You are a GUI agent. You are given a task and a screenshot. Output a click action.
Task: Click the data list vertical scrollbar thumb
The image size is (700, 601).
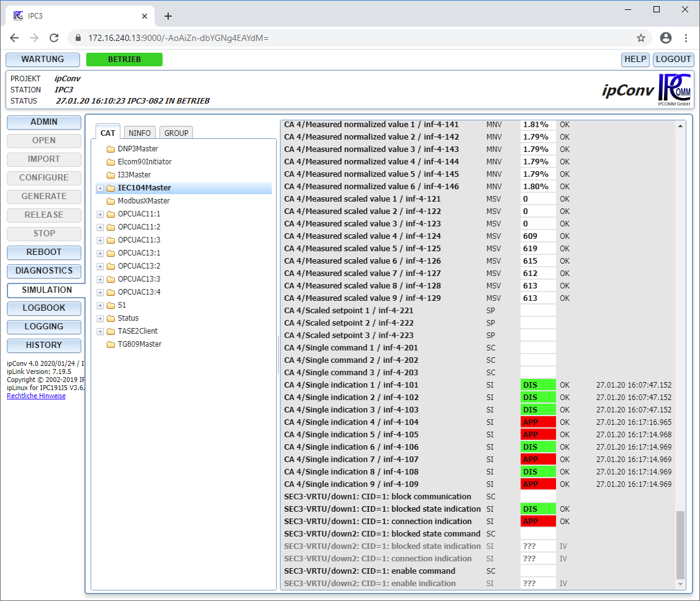(680, 545)
